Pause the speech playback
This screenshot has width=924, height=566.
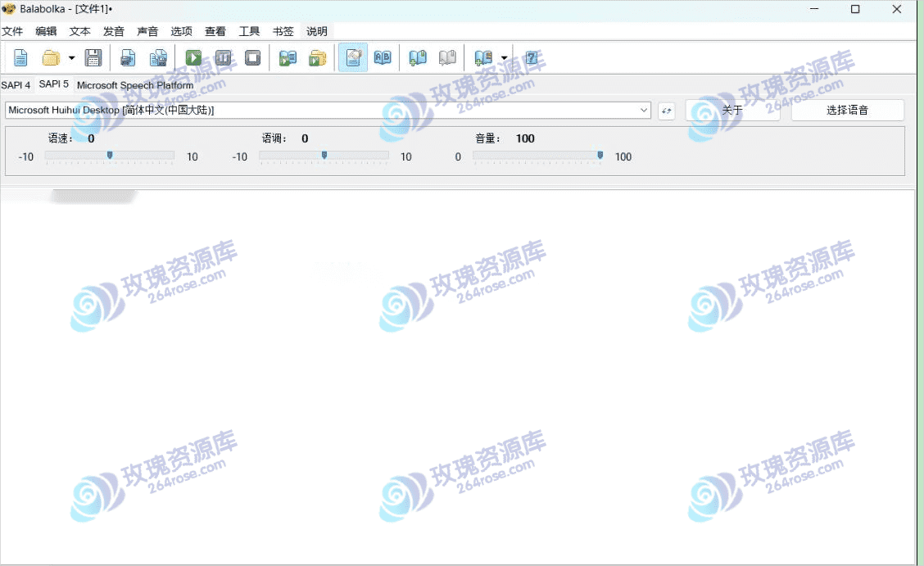(x=224, y=57)
